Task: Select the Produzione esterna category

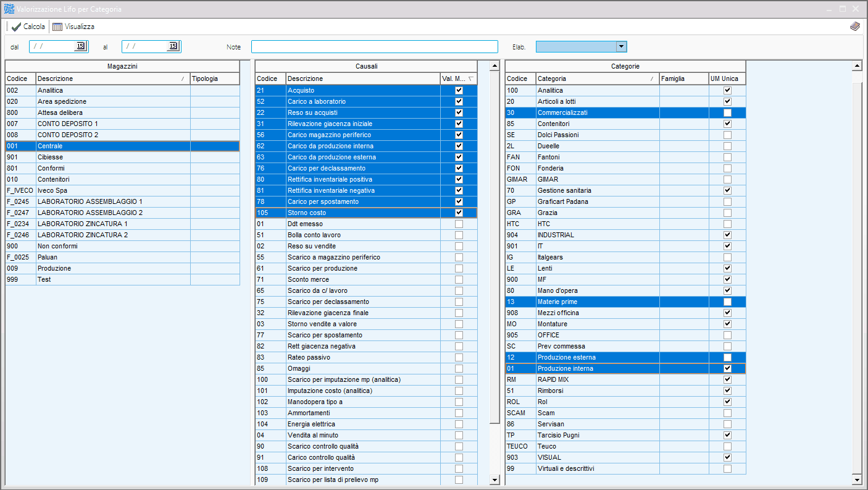Action: click(x=625, y=357)
